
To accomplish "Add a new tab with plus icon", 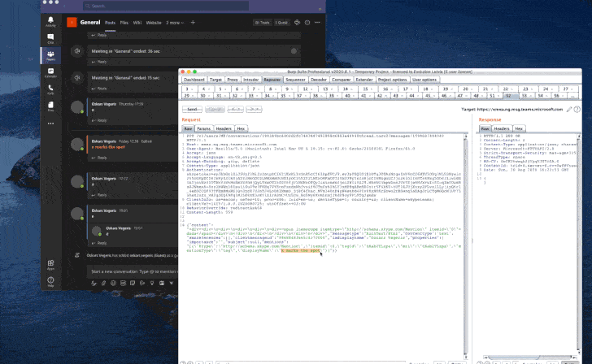I will [193, 23].
